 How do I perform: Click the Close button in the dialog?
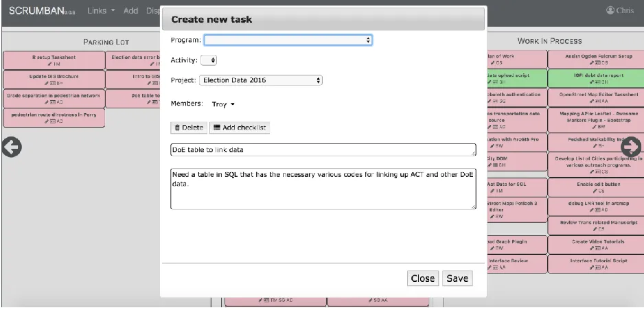tap(423, 278)
